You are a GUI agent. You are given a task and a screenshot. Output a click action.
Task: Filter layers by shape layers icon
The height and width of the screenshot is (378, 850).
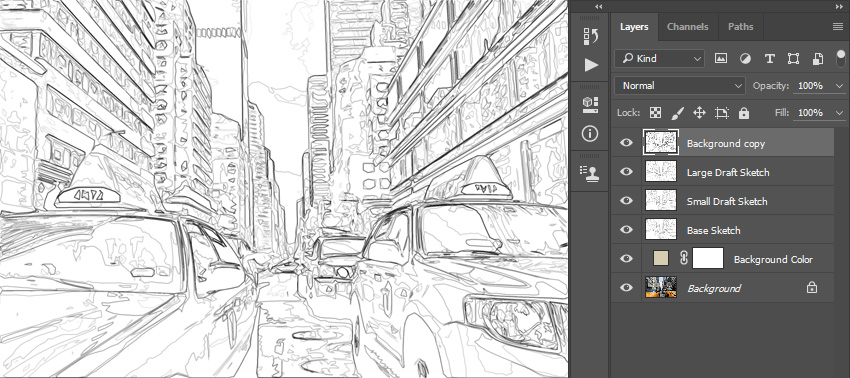[x=793, y=59]
